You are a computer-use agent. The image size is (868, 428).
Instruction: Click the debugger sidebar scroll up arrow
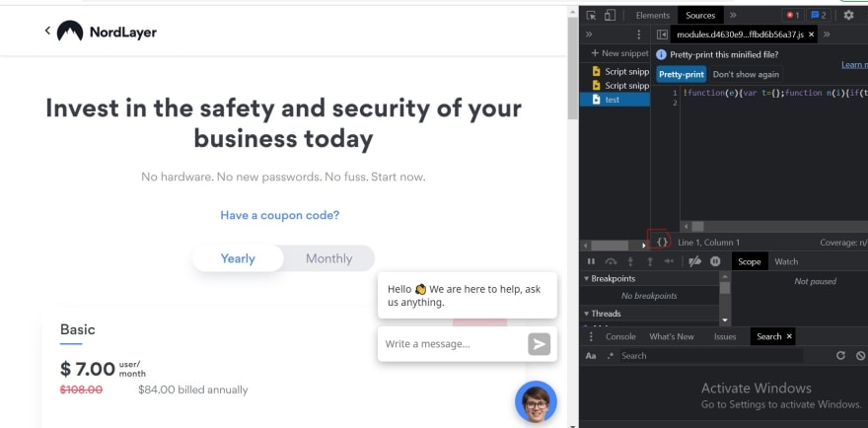pyautogui.click(x=725, y=275)
